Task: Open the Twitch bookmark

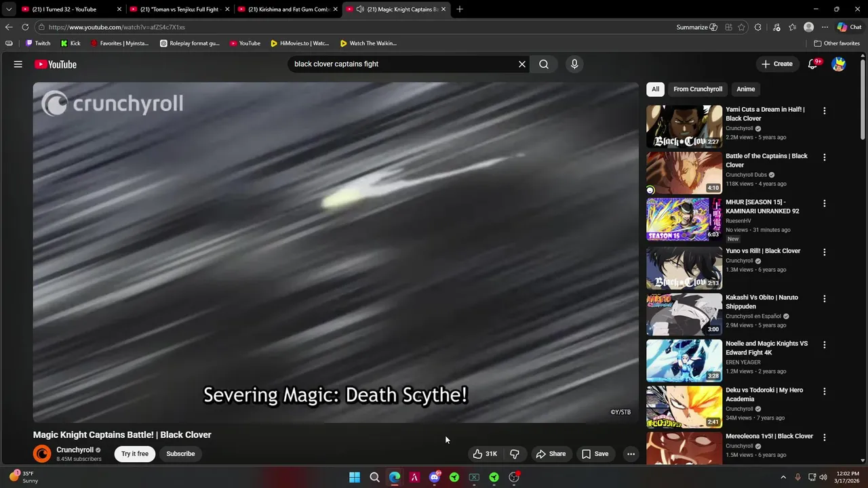Action: click(38, 43)
